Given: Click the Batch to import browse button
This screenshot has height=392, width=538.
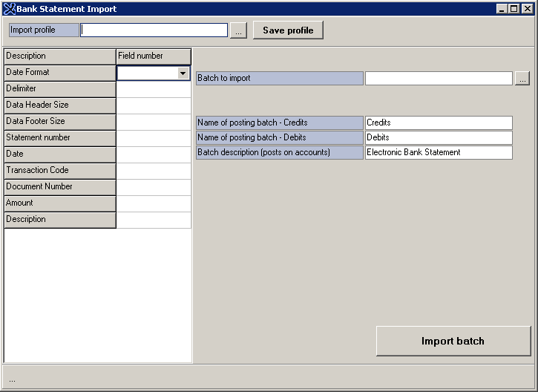Looking at the screenshot, I should 522,79.
